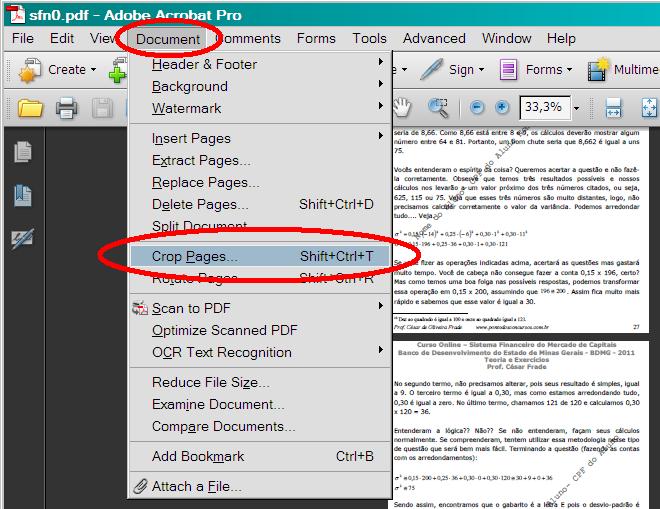Screen dimensions: 660x509
Task: Open the zoom level dropdown arrow
Action: pyautogui.click(x=576, y=108)
